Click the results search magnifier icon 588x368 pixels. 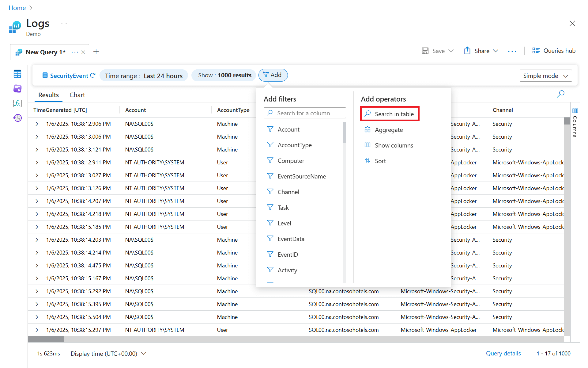[560, 94]
